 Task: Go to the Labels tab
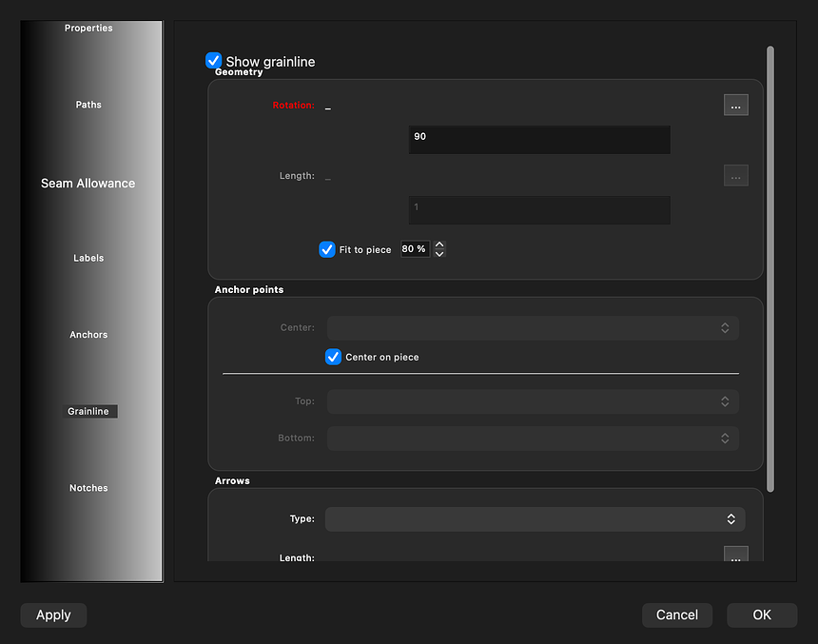88,259
